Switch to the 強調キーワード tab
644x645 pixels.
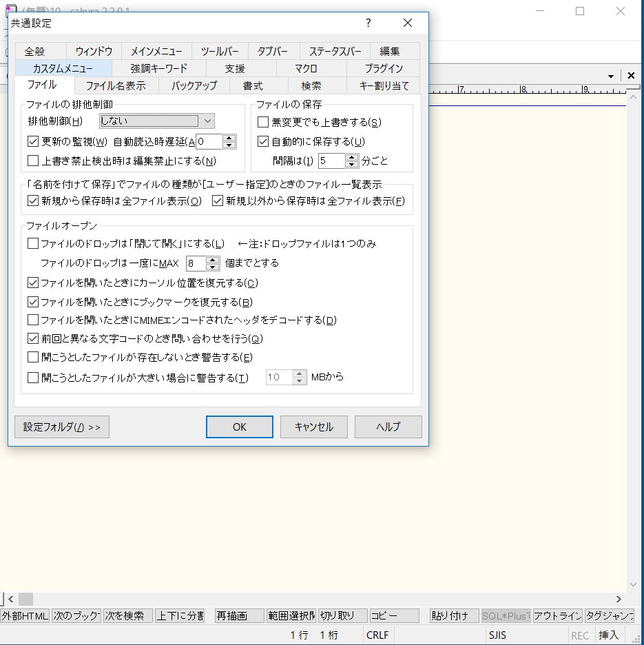point(158,68)
